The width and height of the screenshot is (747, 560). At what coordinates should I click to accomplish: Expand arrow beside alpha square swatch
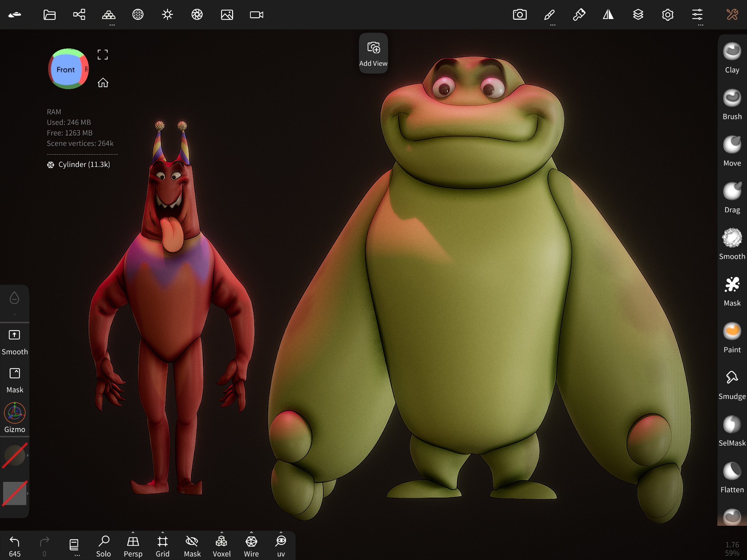[x=28, y=494]
